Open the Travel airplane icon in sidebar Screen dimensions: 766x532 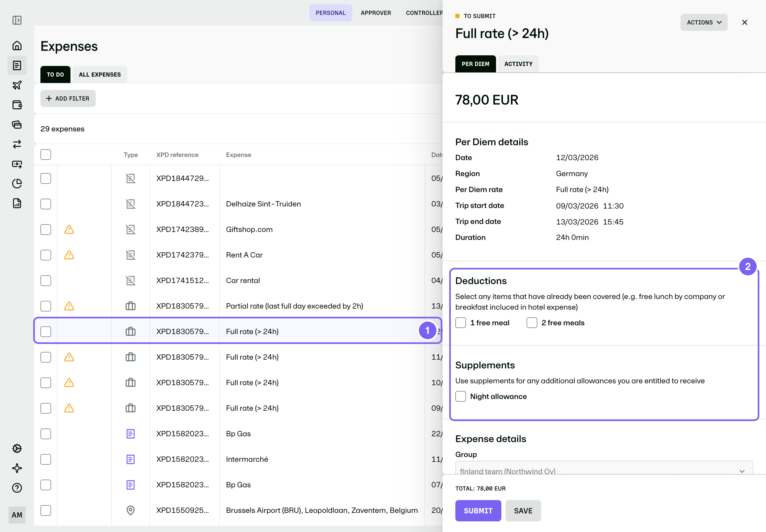click(17, 85)
